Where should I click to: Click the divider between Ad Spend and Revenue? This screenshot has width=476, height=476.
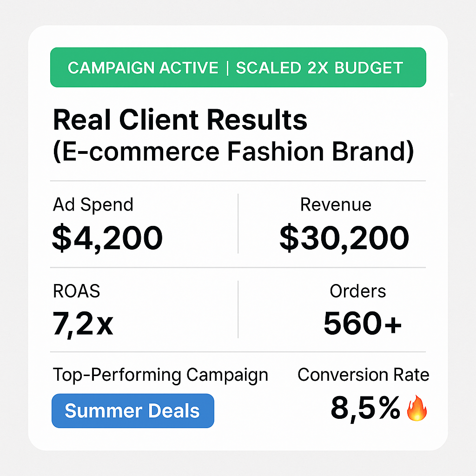238,224
